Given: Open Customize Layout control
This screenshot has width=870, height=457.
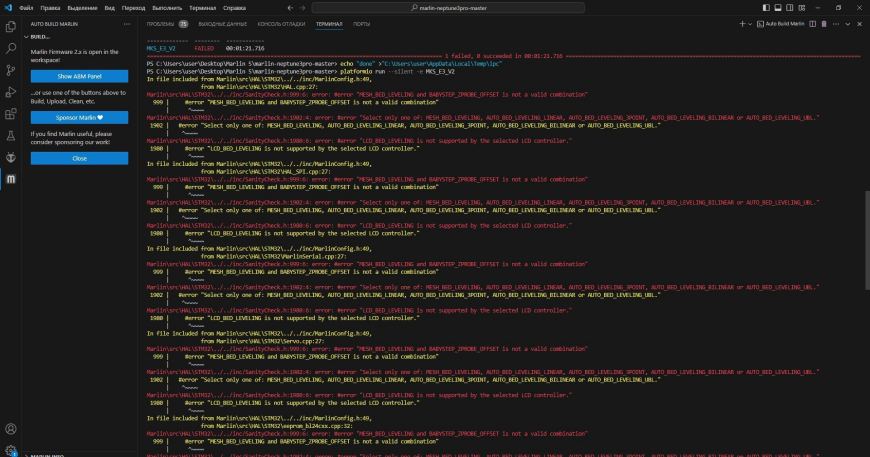Looking at the screenshot, I should 802,8.
